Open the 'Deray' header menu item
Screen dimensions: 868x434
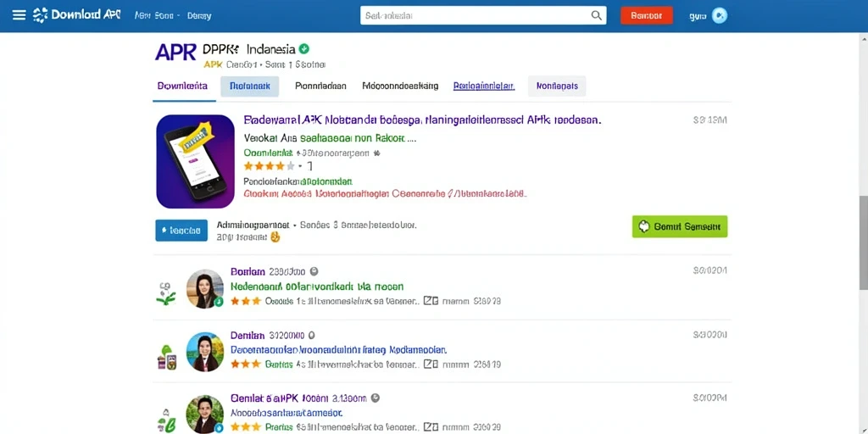198,15
